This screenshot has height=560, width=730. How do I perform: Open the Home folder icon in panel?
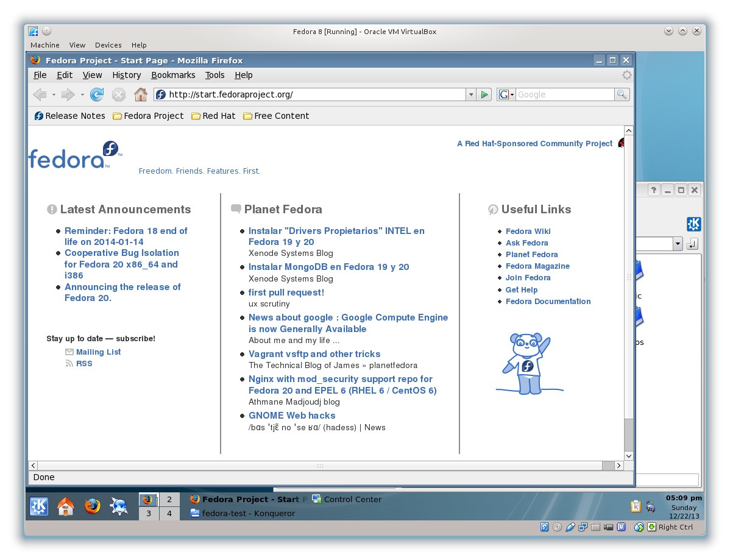click(x=66, y=506)
